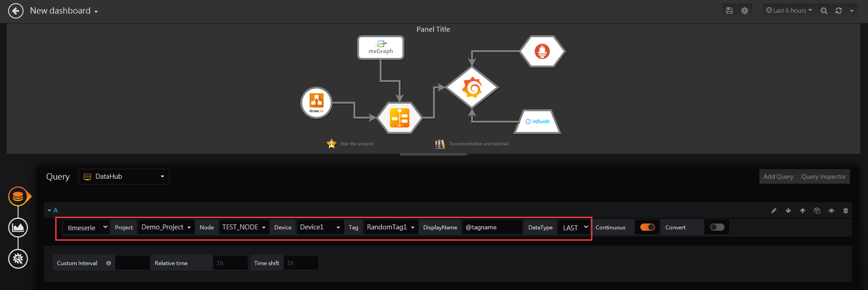Image resolution: width=868 pixels, height=290 pixels.
Task: Hide query A with eye icon
Action: pos(831,210)
